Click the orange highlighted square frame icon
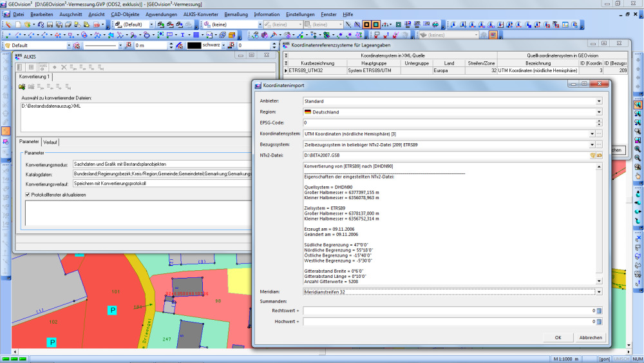Screen dimensions: 644x363 pyautogui.click(x=366, y=25)
